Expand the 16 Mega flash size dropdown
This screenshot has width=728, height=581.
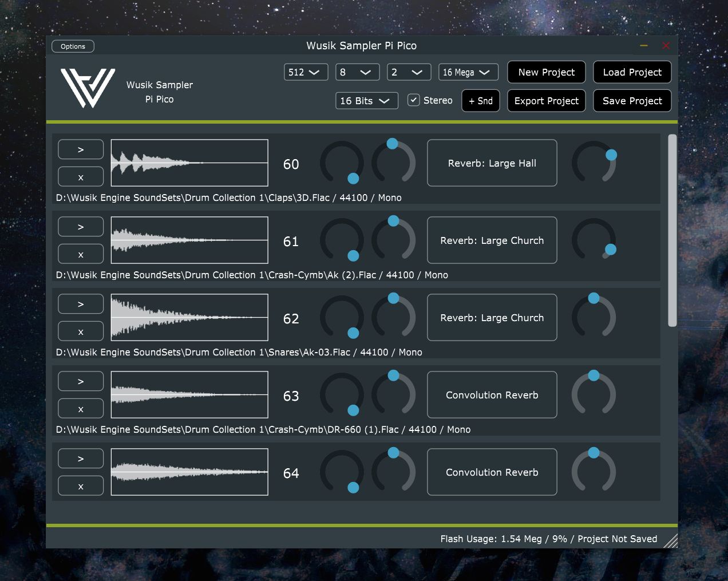tap(468, 72)
